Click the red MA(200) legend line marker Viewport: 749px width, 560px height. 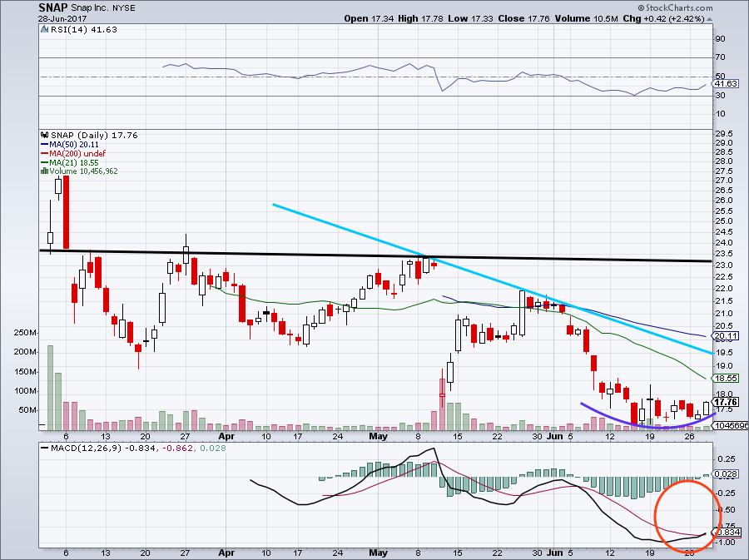[x=44, y=153]
